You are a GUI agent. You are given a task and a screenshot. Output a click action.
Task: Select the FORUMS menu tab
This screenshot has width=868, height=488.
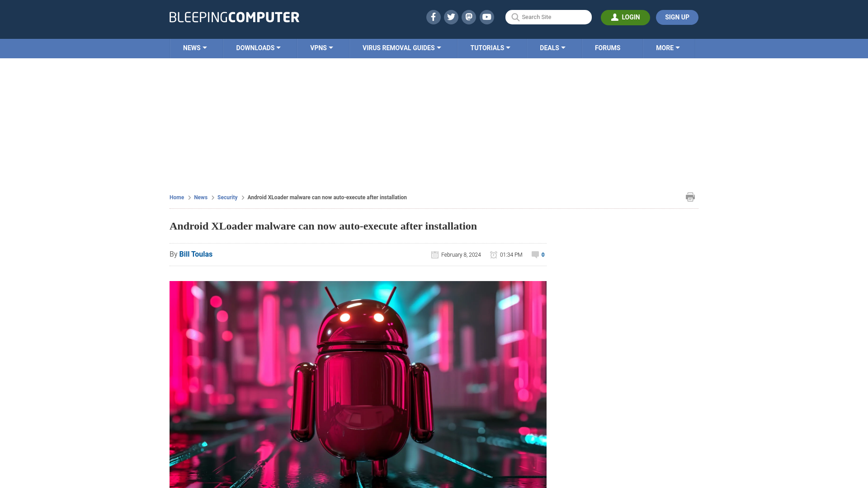[608, 47]
